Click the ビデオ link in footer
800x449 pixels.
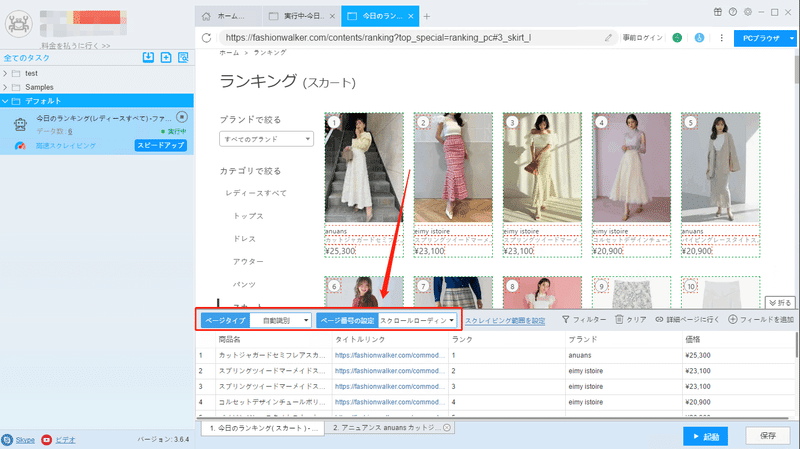(65, 440)
